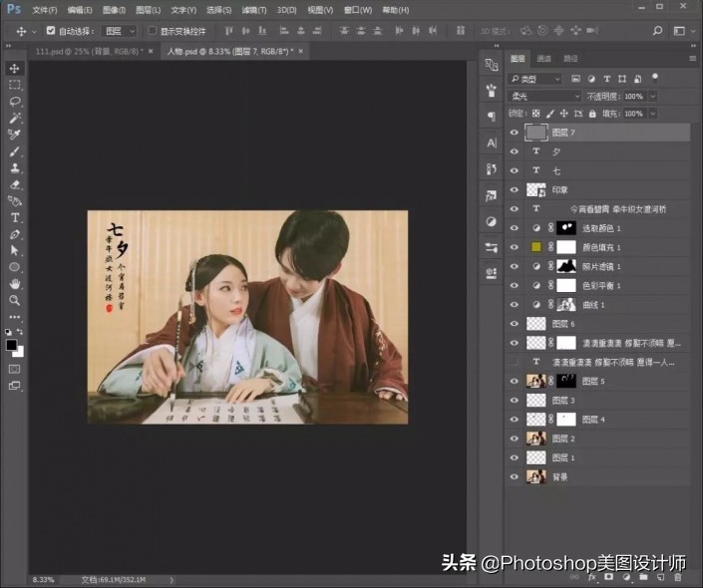Open the Edit Toolbar three-dots menu

[x=14, y=317]
